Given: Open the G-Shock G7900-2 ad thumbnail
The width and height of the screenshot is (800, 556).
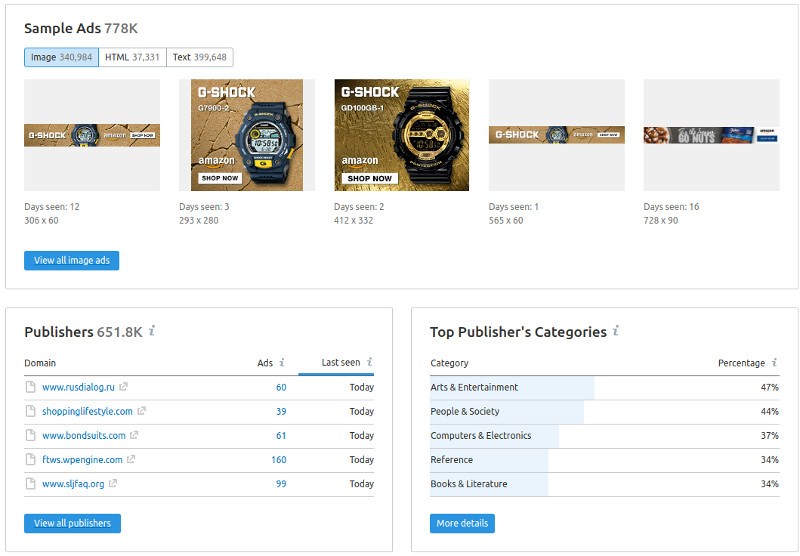Looking at the screenshot, I should [247, 135].
